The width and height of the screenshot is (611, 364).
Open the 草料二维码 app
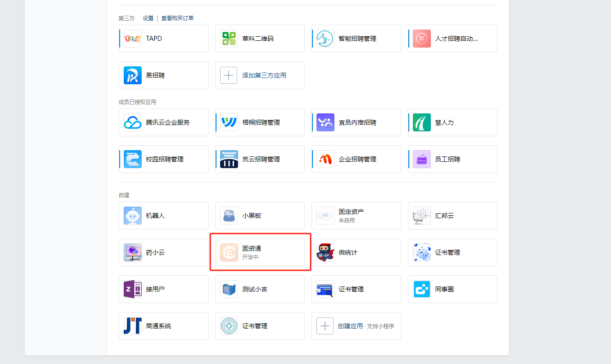(260, 39)
